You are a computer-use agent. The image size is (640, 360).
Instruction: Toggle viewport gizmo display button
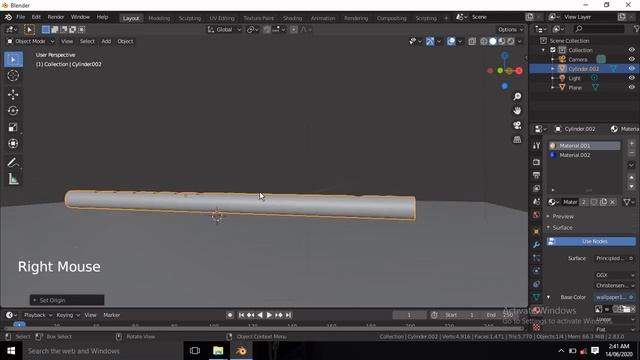(x=430, y=41)
